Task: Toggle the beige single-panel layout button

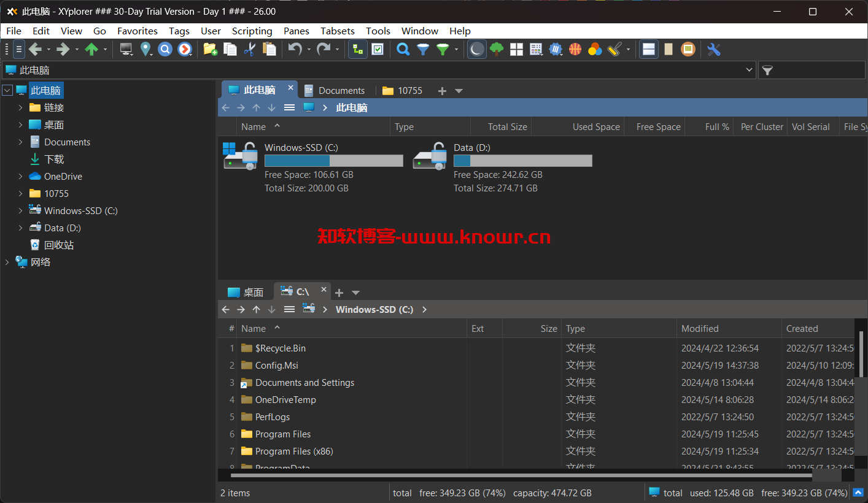Action: coord(668,50)
